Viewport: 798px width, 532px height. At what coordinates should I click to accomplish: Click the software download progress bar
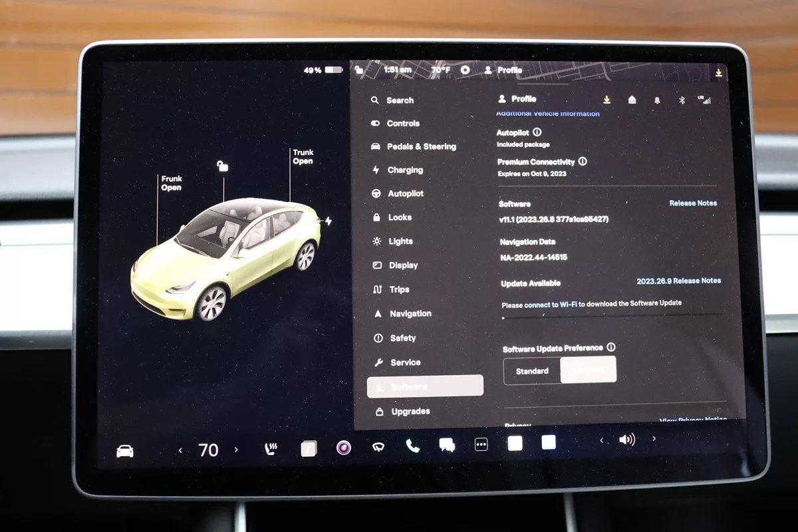point(610,317)
